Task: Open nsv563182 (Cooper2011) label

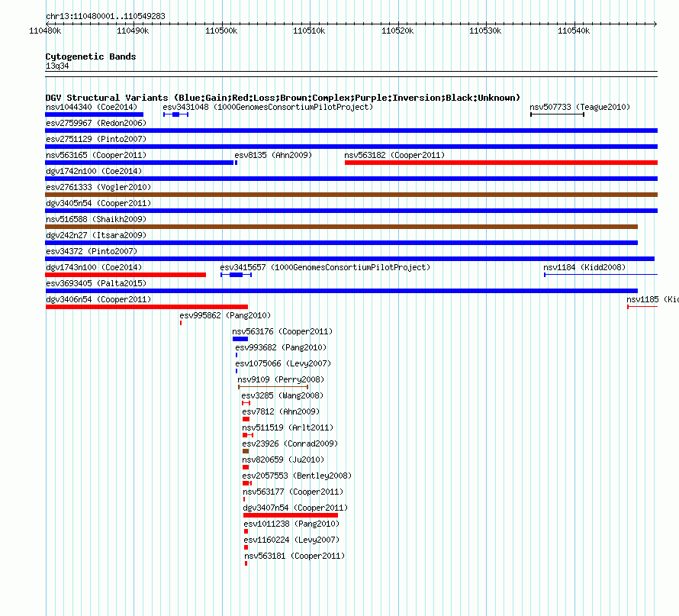Action: coord(394,155)
